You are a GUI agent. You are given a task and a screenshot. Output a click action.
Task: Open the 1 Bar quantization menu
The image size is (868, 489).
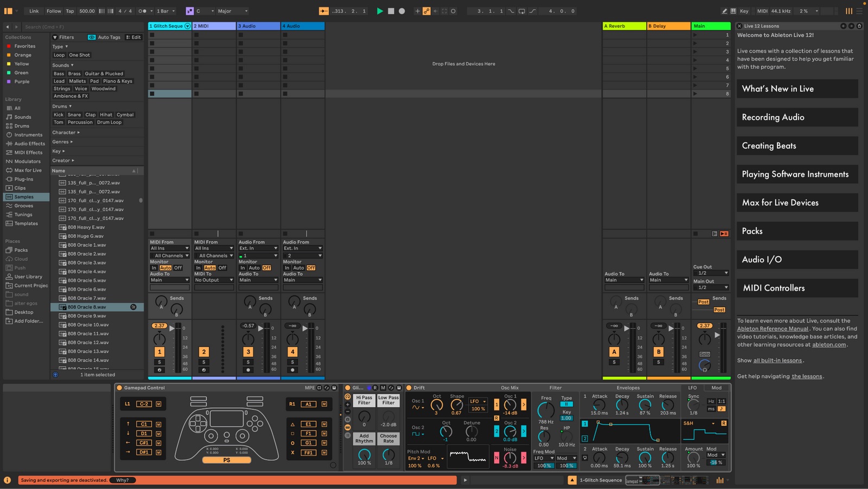[165, 11]
